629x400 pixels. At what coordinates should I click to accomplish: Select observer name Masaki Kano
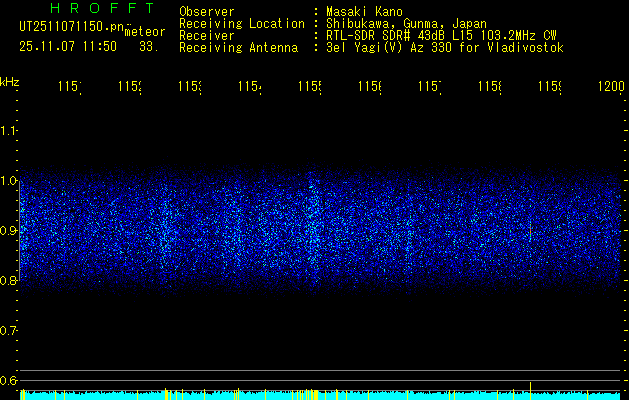[364, 12]
